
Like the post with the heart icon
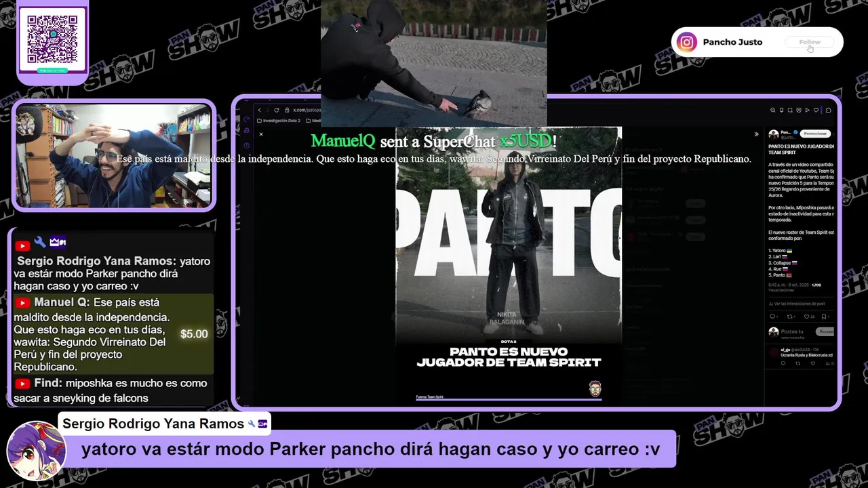(x=806, y=317)
